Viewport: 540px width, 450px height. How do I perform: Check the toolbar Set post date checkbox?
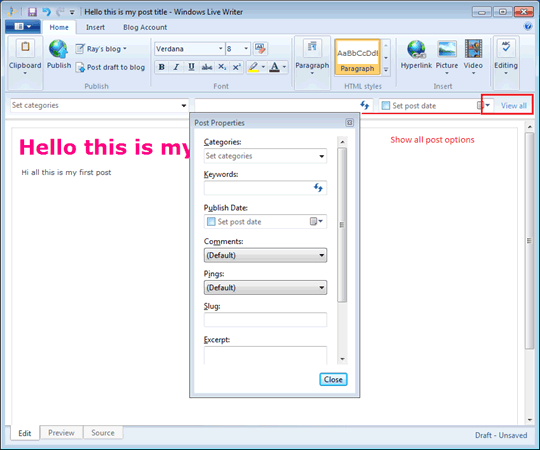[386, 105]
